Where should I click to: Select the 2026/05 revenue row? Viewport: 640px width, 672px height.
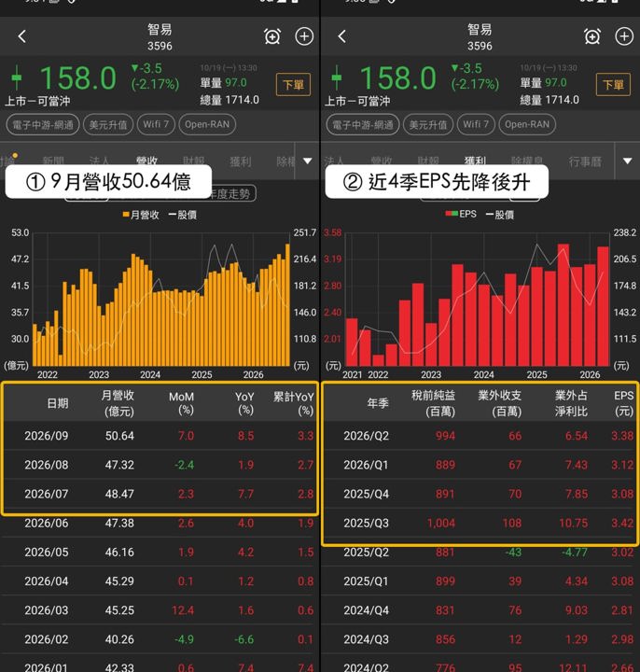(160, 552)
